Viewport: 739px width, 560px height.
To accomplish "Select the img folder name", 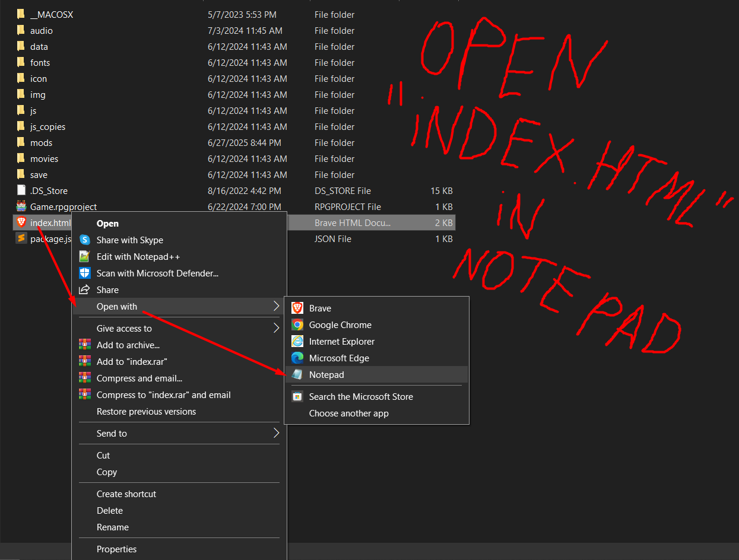I will point(38,94).
